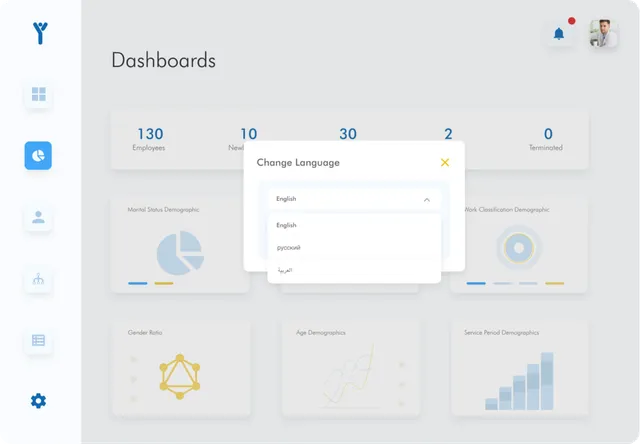Click the 0 Terminated statistic

(x=546, y=139)
